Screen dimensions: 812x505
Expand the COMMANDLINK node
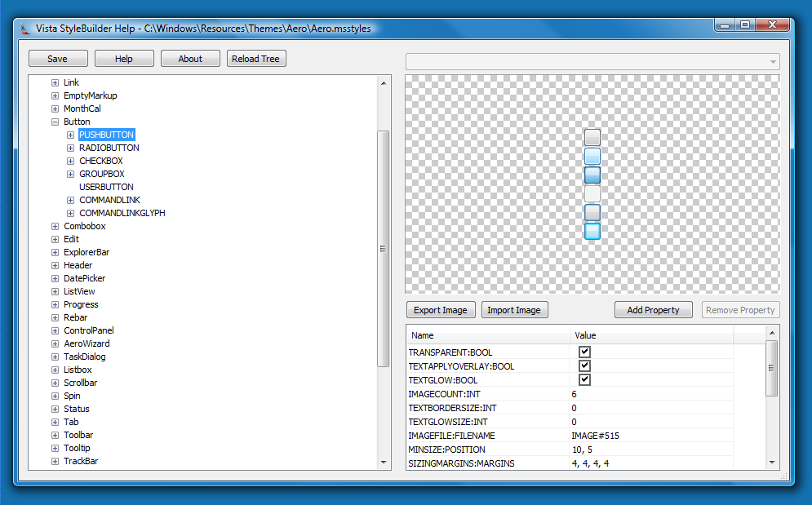point(70,200)
